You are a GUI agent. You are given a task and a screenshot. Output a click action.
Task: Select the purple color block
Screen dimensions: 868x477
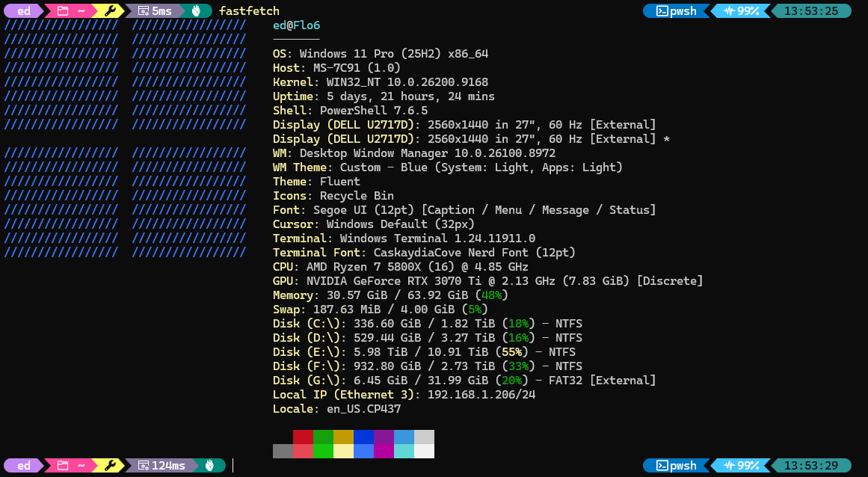(x=384, y=437)
